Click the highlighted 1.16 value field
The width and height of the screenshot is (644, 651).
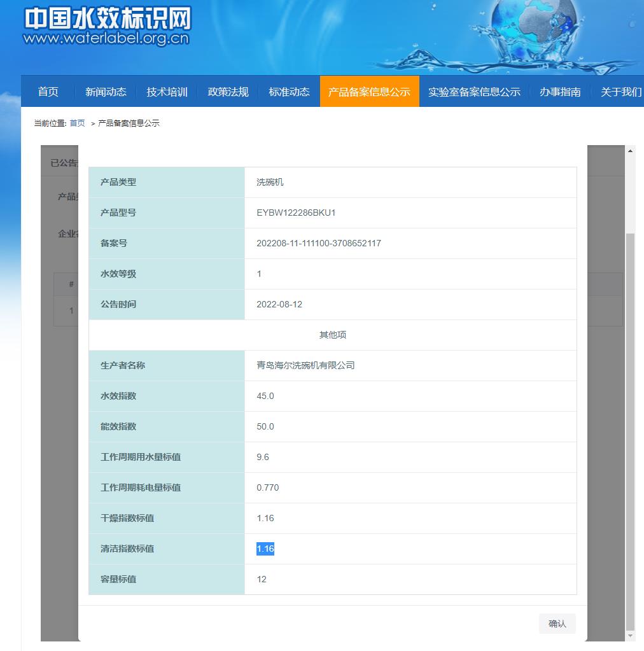(265, 549)
